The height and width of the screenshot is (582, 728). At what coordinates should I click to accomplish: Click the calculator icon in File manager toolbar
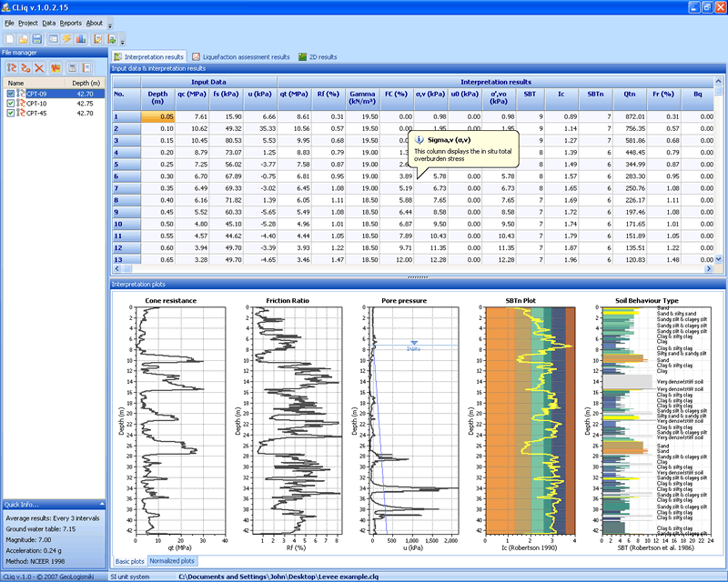click(72, 68)
